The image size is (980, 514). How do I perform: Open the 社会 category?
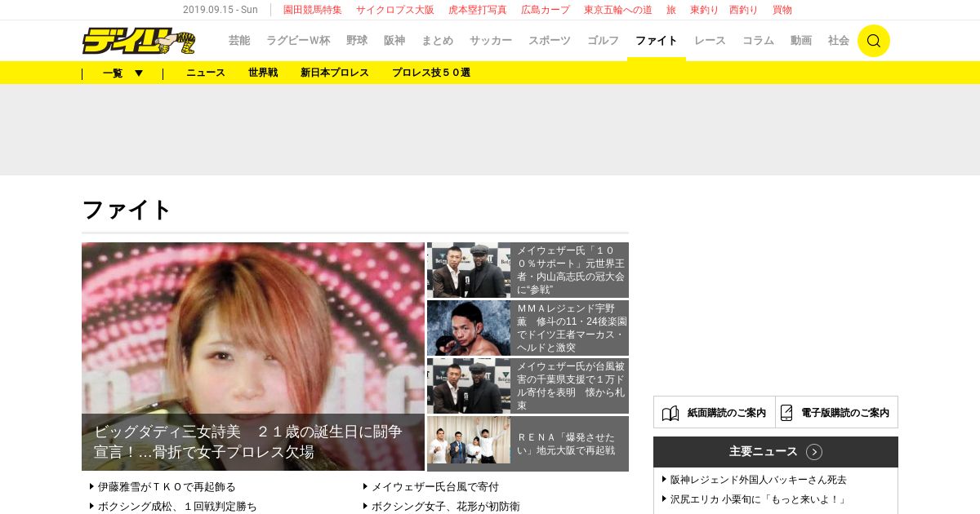pyautogui.click(x=839, y=41)
